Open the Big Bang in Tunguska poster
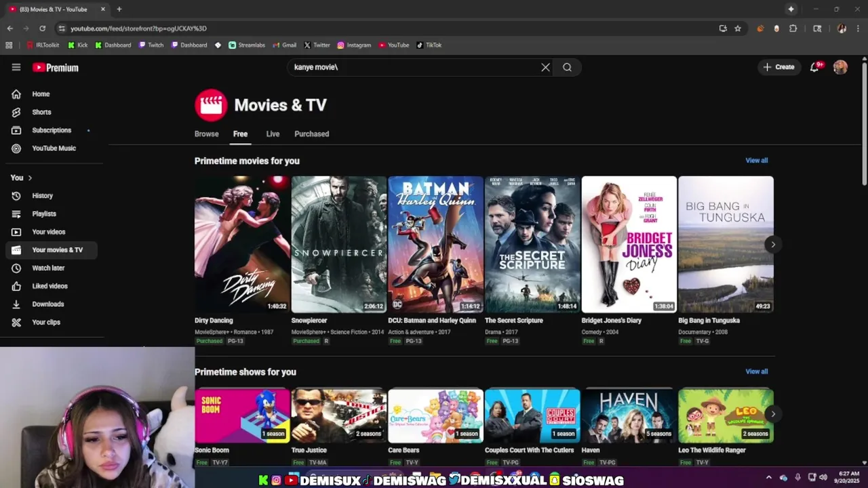The height and width of the screenshot is (488, 868). pyautogui.click(x=726, y=244)
